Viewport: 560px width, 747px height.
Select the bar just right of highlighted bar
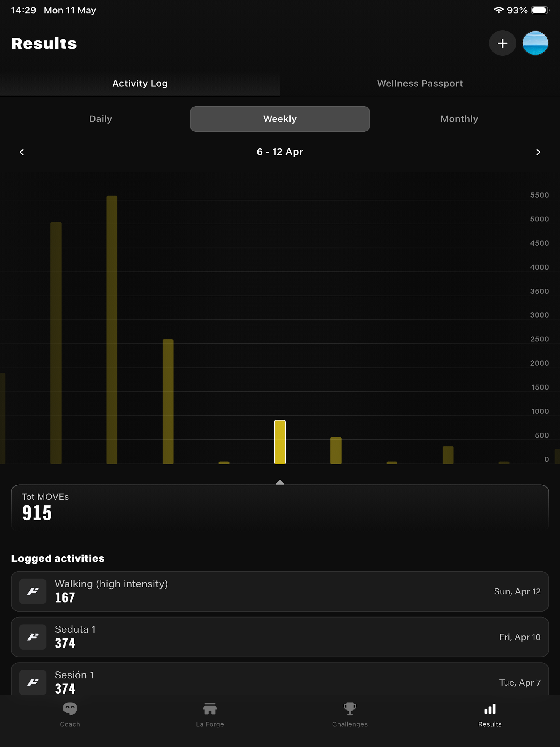tap(336, 451)
